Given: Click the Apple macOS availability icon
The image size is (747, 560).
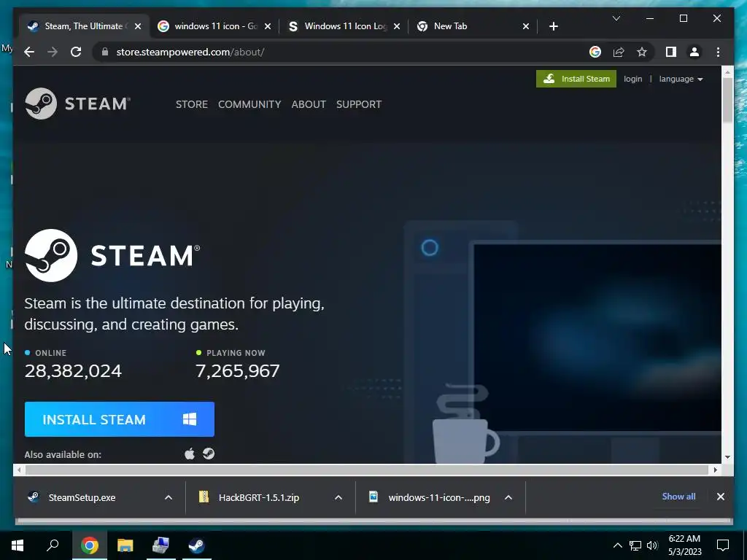Looking at the screenshot, I should (x=190, y=454).
